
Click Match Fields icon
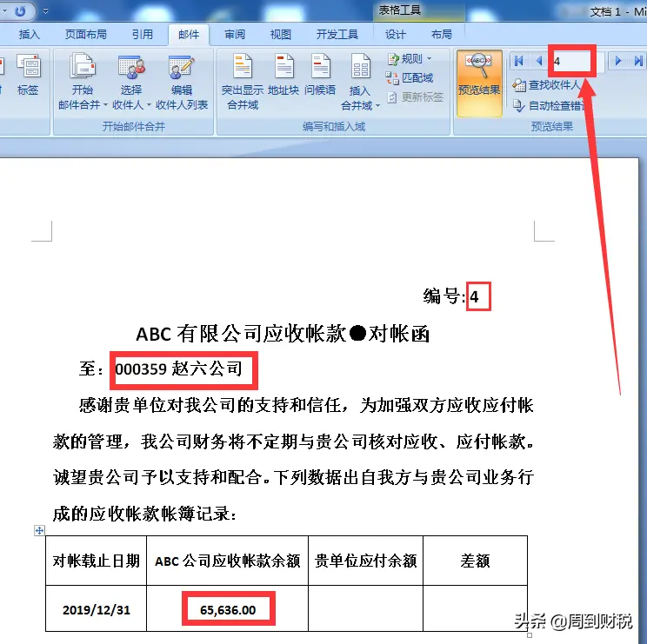click(x=410, y=77)
